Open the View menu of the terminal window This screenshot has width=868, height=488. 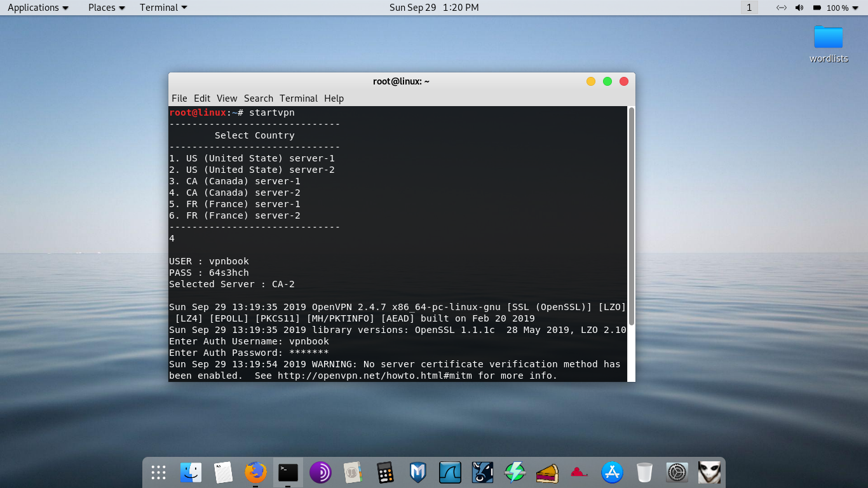[227, 98]
